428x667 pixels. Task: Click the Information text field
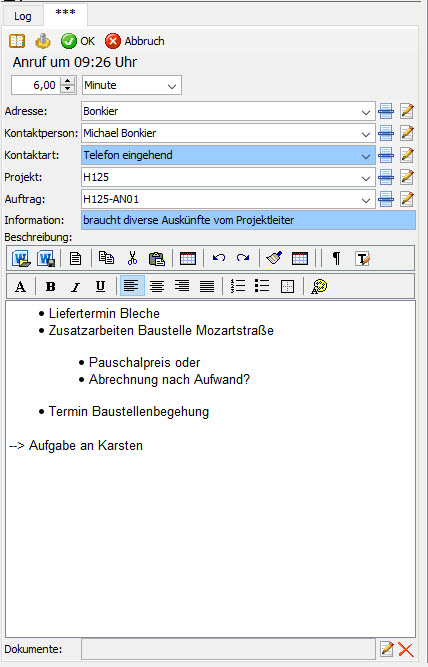click(x=248, y=220)
